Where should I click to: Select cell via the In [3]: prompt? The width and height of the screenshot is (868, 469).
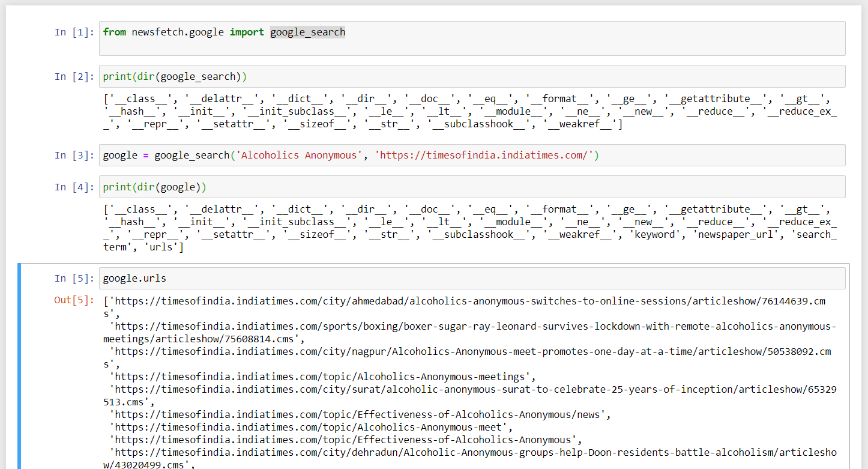pos(74,155)
